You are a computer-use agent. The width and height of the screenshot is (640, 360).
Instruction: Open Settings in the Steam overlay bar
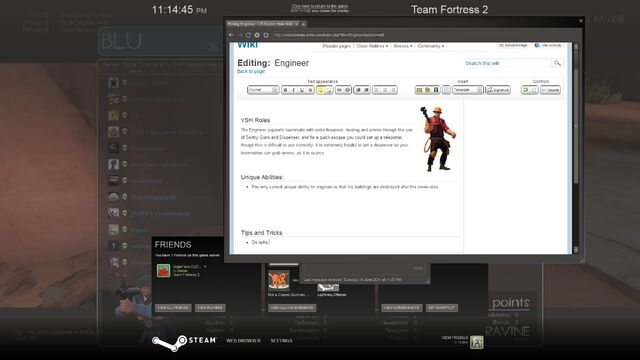pyautogui.click(x=281, y=340)
